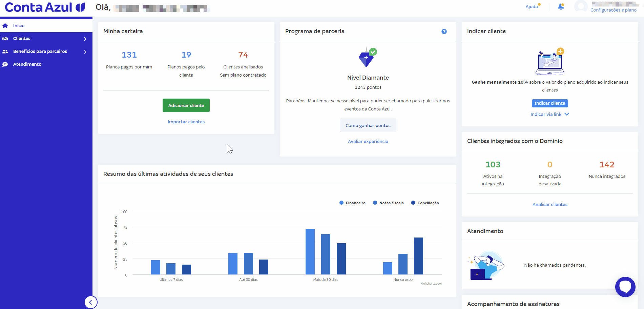Screen dimensions: 644x309
Task: Click the home icon beside Início
Action: [x=5, y=26]
